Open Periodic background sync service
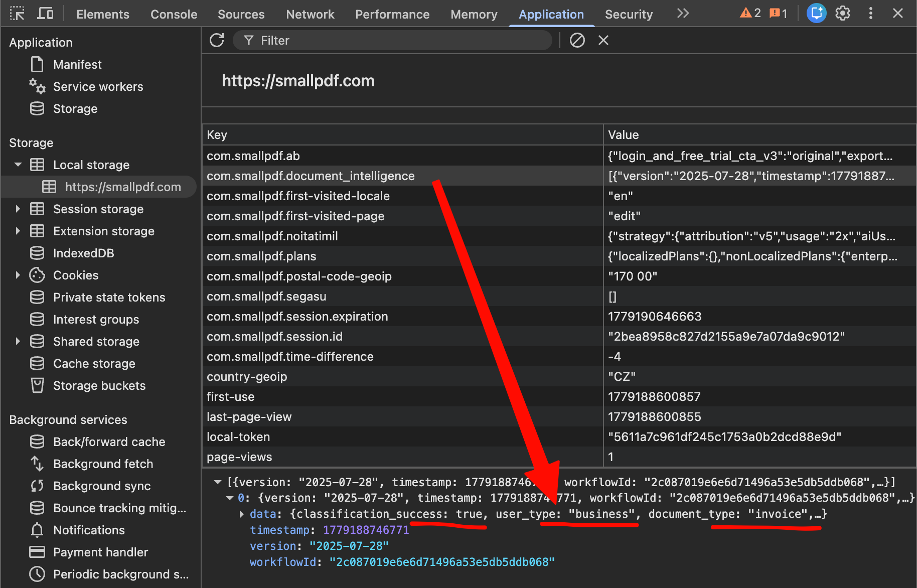The width and height of the screenshot is (917, 588). coord(120,574)
